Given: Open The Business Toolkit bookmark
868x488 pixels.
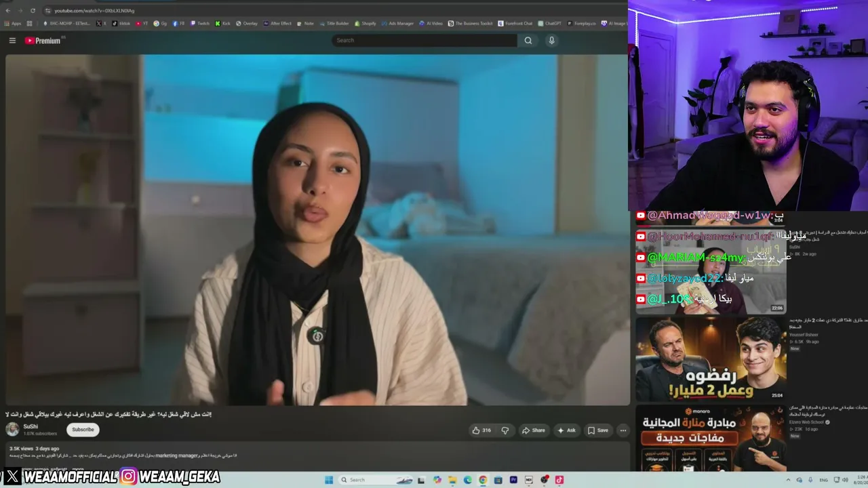Looking at the screenshot, I should pyautogui.click(x=471, y=24).
